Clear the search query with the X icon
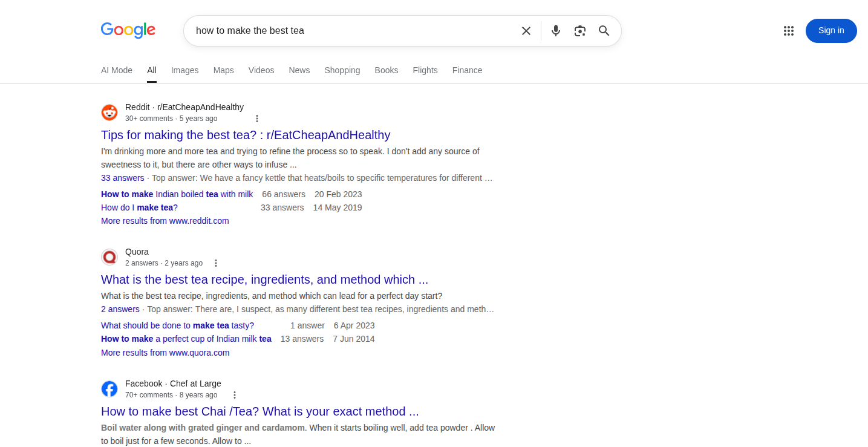 click(x=526, y=31)
